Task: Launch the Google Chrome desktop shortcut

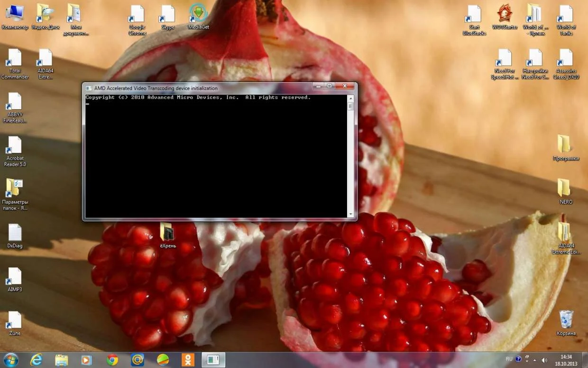Action: click(137, 20)
